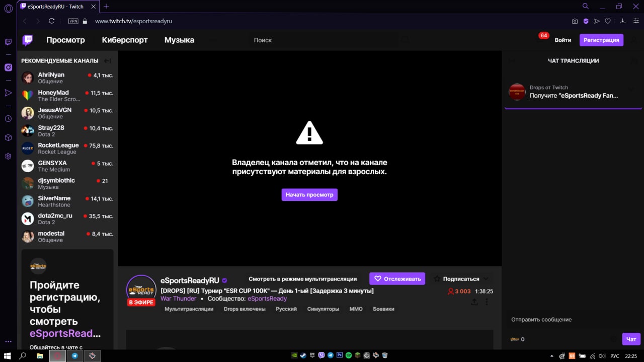The width and height of the screenshot is (644, 362).
Task: Open browser Downloads icon
Action: tap(622, 21)
